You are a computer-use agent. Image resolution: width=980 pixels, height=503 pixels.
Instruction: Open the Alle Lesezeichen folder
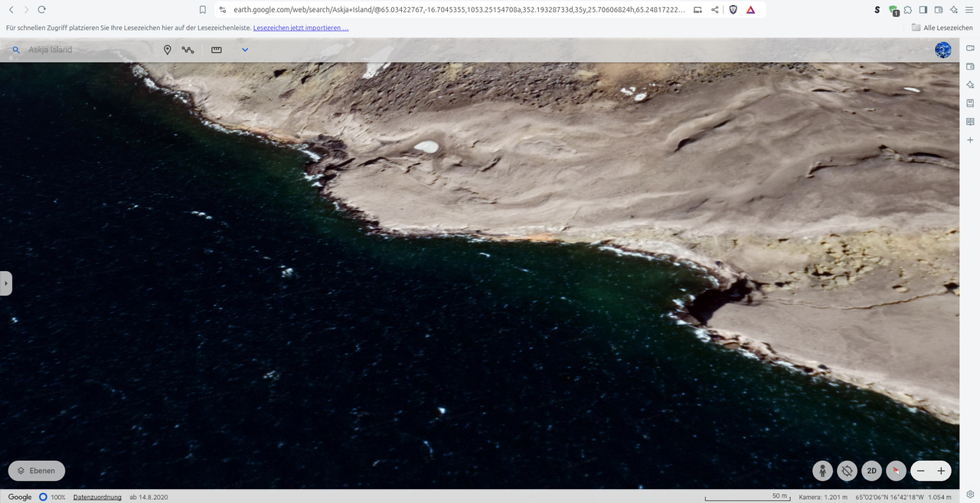tap(942, 28)
